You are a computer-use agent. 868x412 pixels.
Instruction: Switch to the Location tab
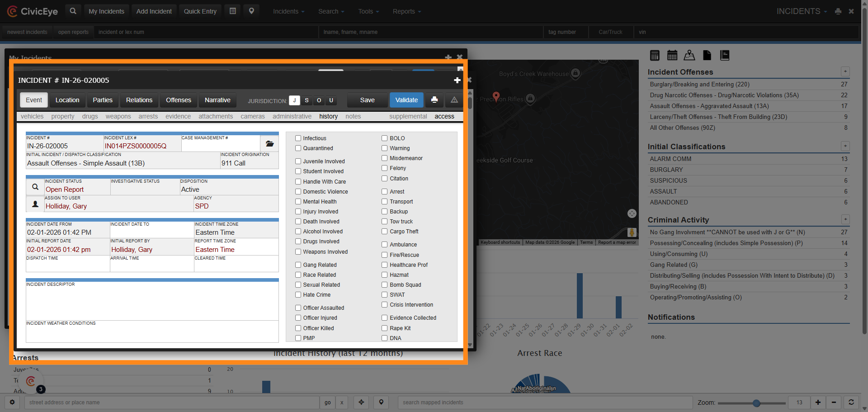coord(67,100)
